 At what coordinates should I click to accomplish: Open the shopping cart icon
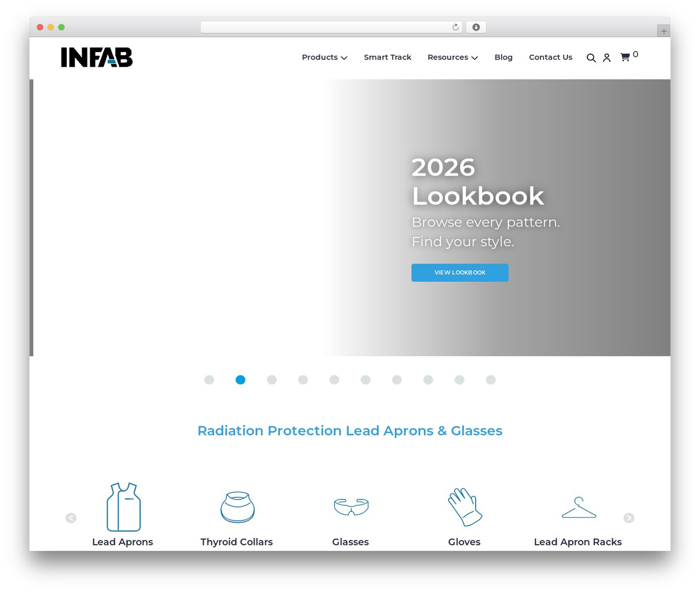coord(625,57)
